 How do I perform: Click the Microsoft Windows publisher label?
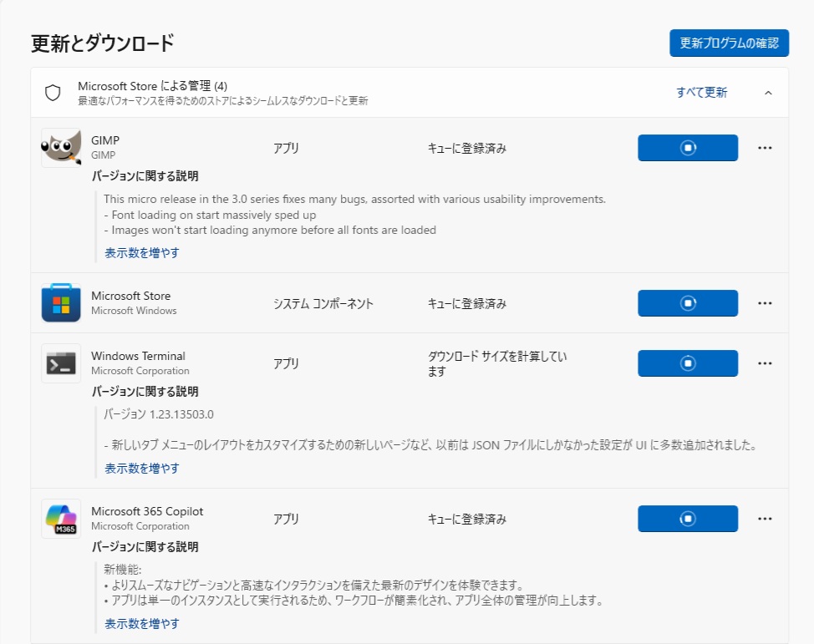click(134, 311)
